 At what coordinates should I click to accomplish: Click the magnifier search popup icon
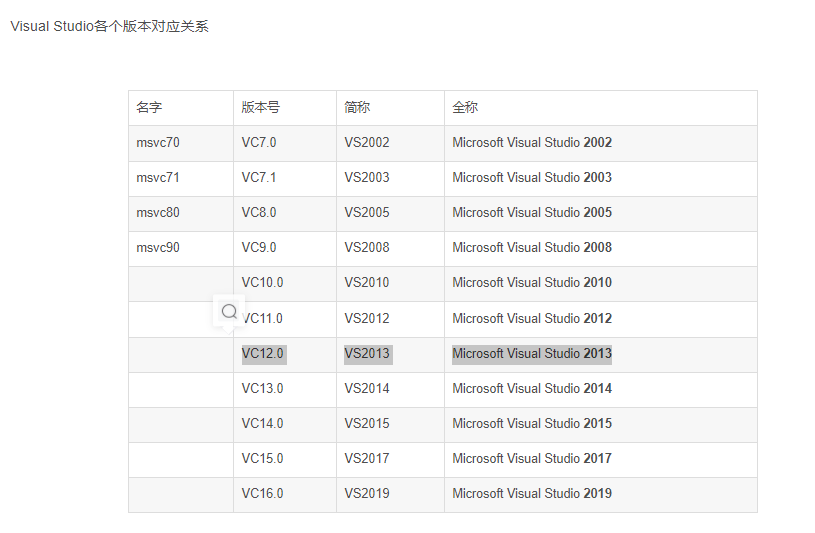pos(229,311)
